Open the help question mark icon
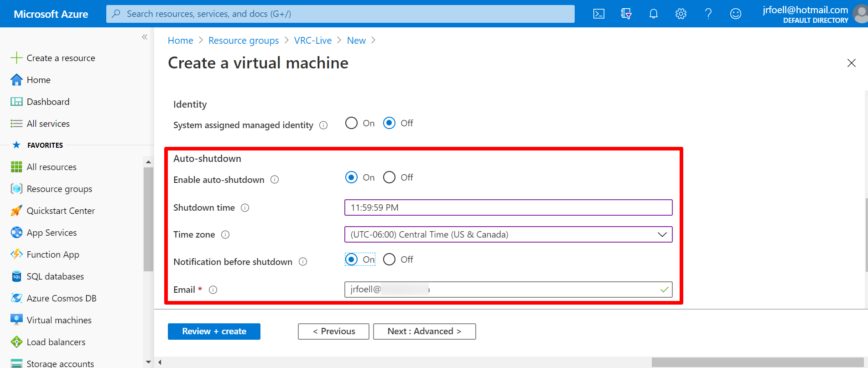 708,14
